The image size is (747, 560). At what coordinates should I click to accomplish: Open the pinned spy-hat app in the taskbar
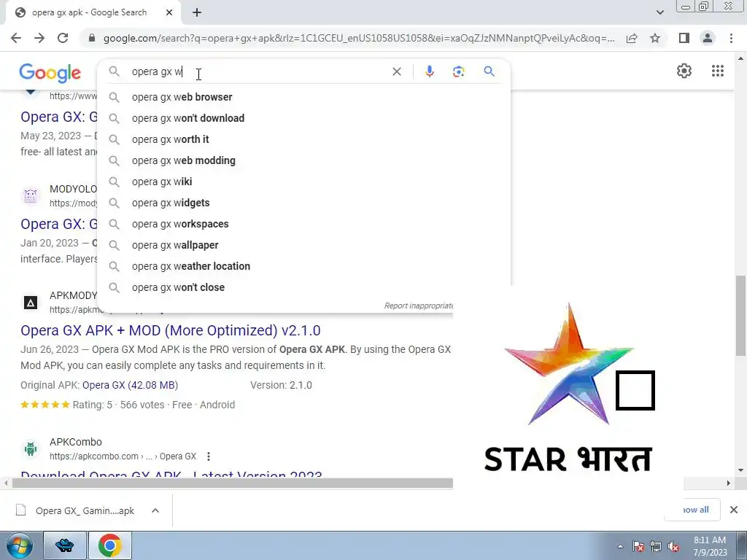click(x=65, y=545)
